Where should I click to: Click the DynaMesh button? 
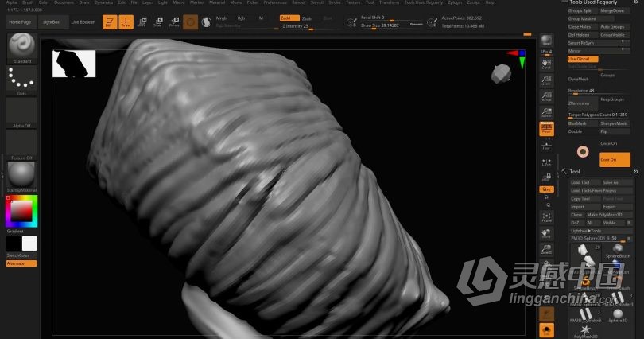click(x=581, y=79)
